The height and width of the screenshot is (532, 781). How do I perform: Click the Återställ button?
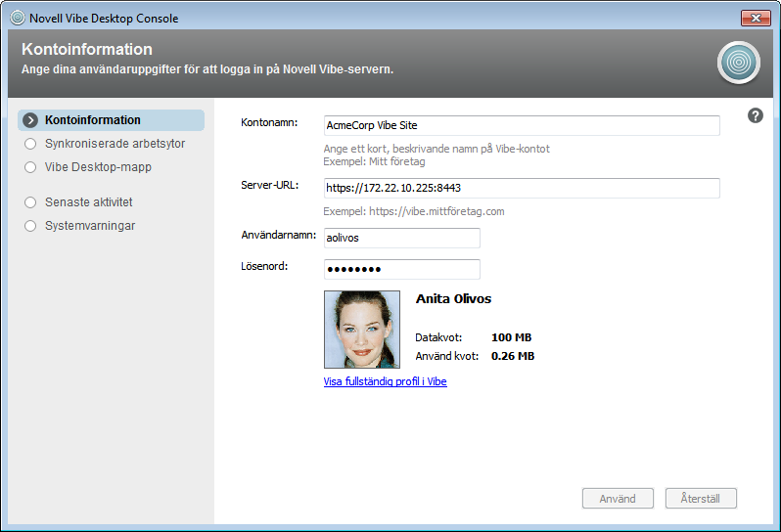point(701,499)
